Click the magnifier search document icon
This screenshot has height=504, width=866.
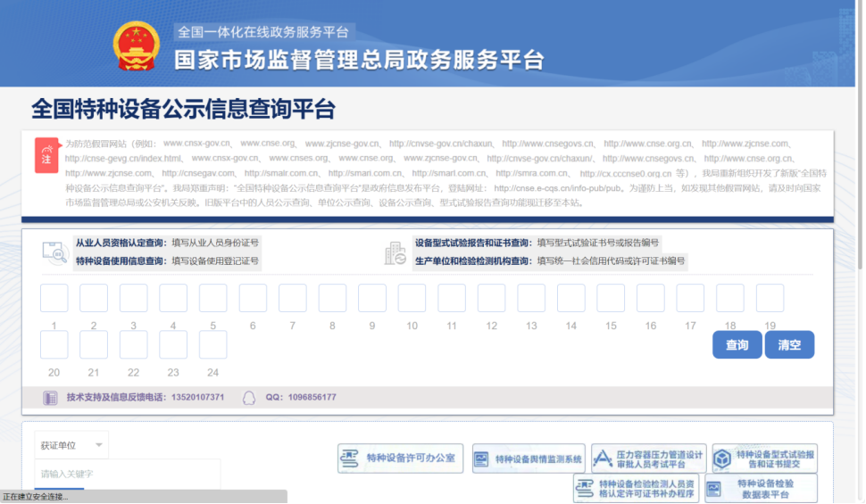click(54, 252)
